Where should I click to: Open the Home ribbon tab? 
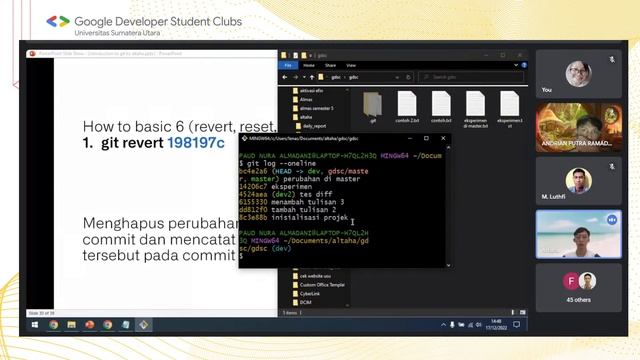pos(309,65)
